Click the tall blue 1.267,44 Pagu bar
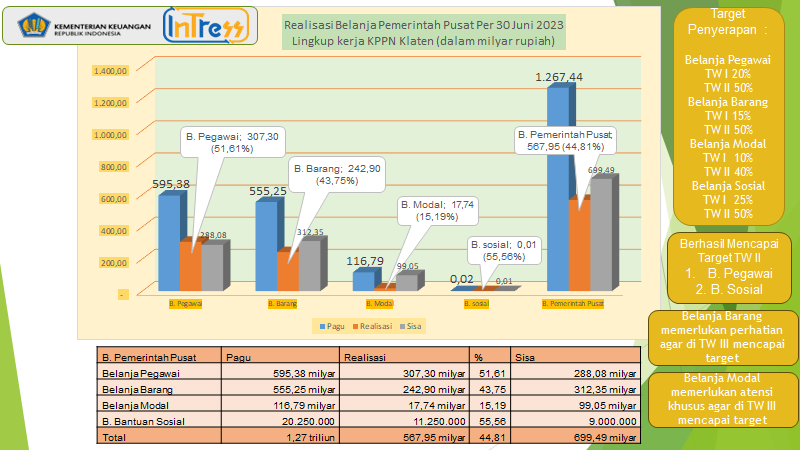800x450 pixels. [x=558, y=190]
